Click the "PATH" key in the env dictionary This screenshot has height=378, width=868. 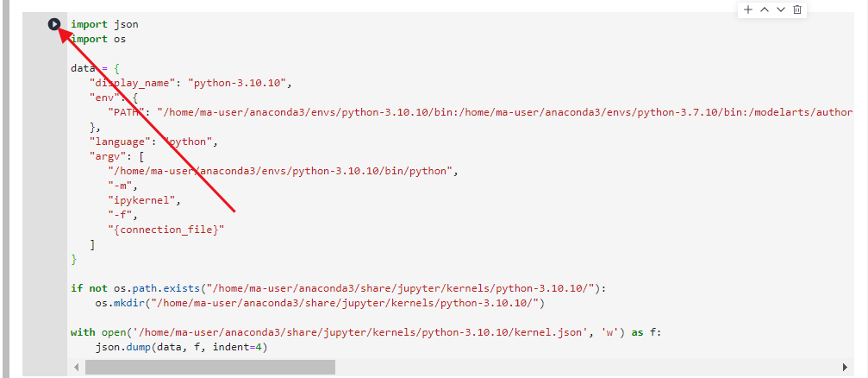[128, 111]
